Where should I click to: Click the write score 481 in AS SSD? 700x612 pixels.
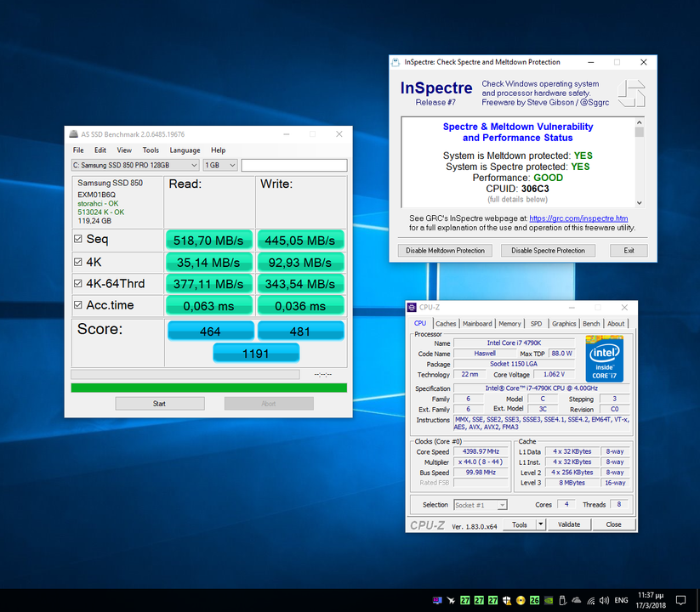point(300,331)
